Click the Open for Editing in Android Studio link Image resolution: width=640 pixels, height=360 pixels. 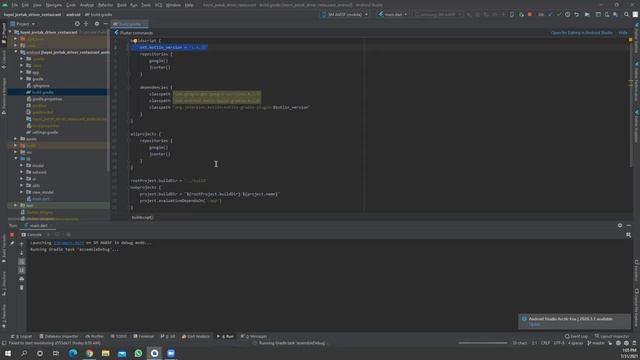click(582, 33)
